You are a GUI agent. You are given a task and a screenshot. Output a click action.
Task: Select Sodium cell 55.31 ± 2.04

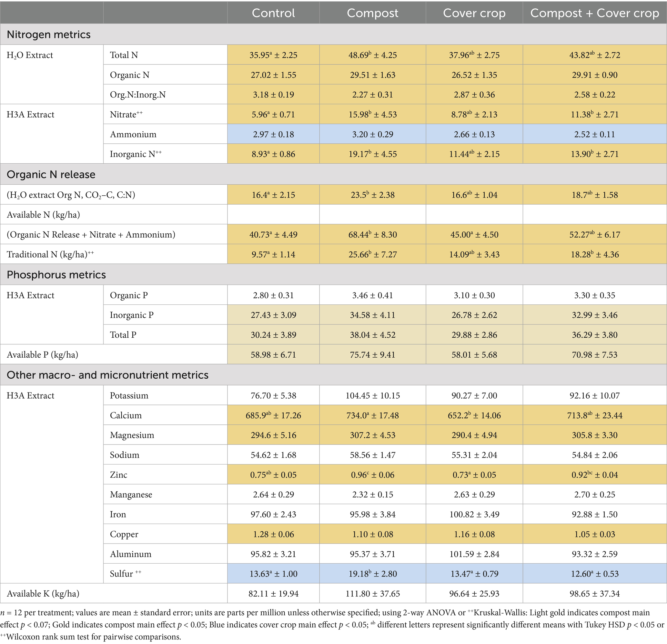tap(474, 455)
